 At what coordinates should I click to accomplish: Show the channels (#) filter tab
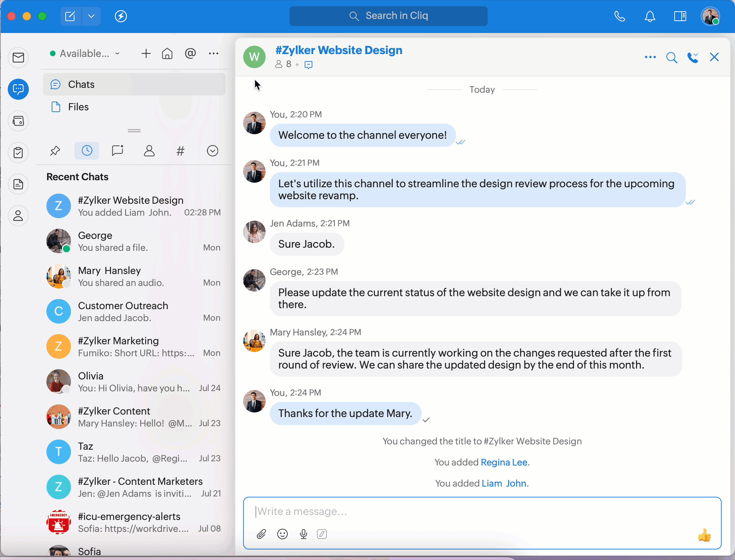(180, 151)
